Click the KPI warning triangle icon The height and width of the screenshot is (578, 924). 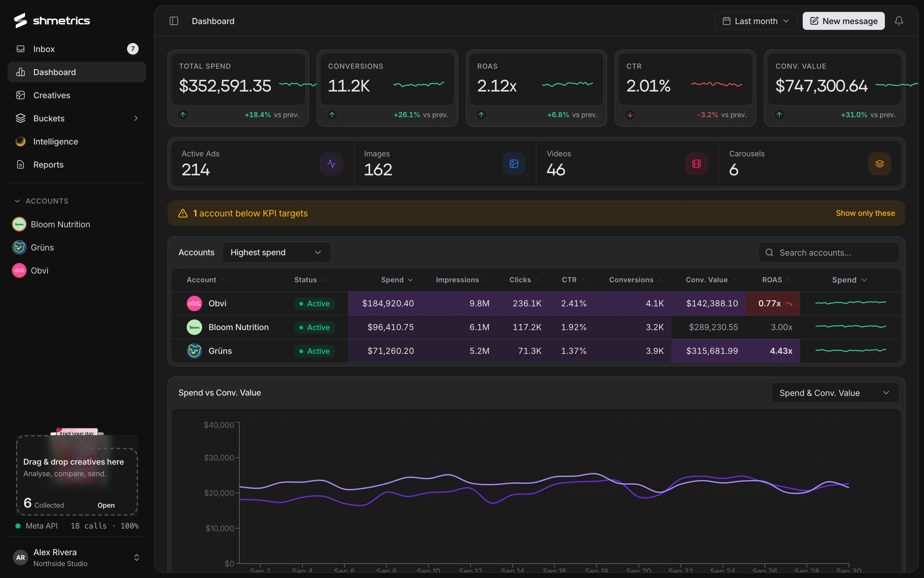click(x=183, y=213)
